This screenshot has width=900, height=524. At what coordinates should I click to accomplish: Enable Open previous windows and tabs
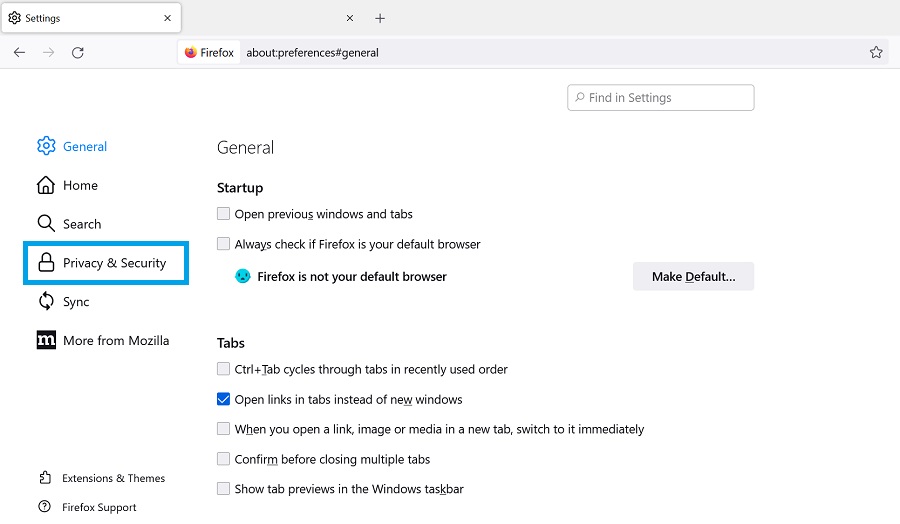pyautogui.click(x=223, y=214)
